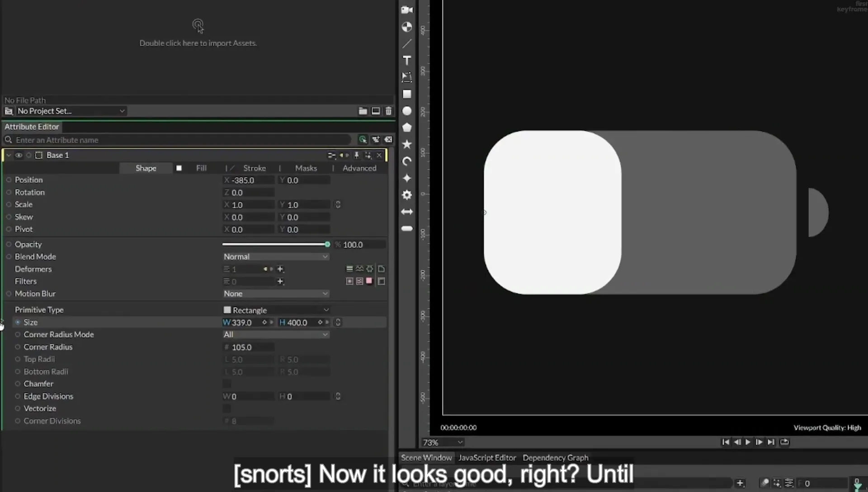Select the Ellipse shape tool

pyautogui.click(x=407, y=111)
